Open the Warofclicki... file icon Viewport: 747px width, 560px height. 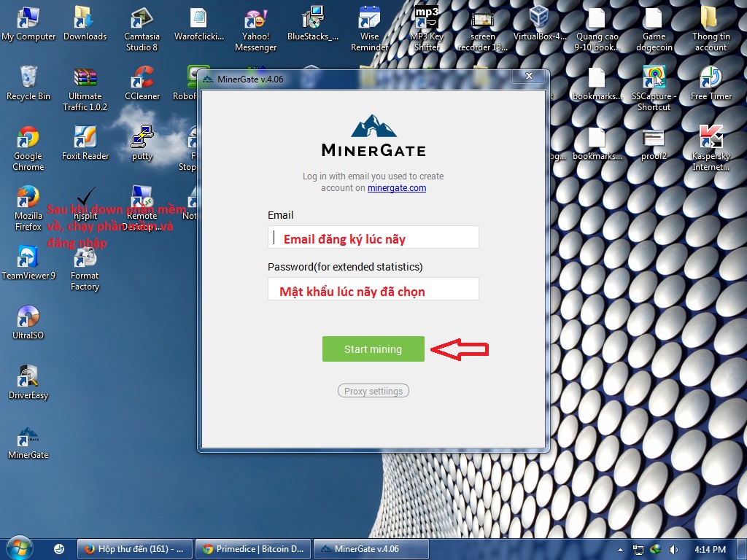[x=198, y=24]
